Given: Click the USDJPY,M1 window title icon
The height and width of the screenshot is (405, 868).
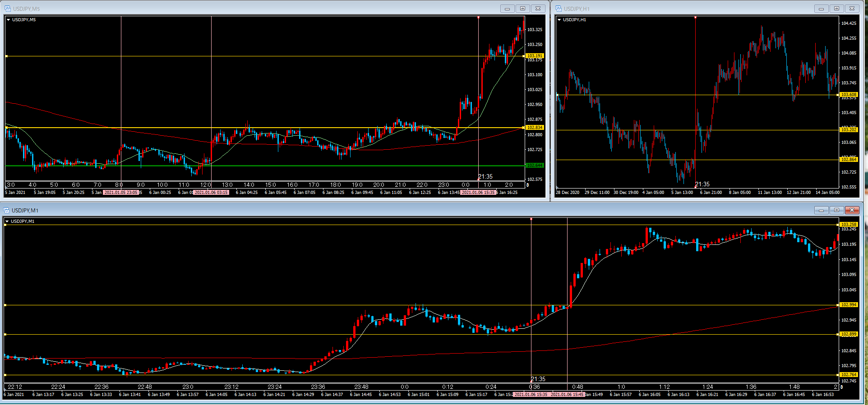Looking at the screenshot, I should [6, 210].
